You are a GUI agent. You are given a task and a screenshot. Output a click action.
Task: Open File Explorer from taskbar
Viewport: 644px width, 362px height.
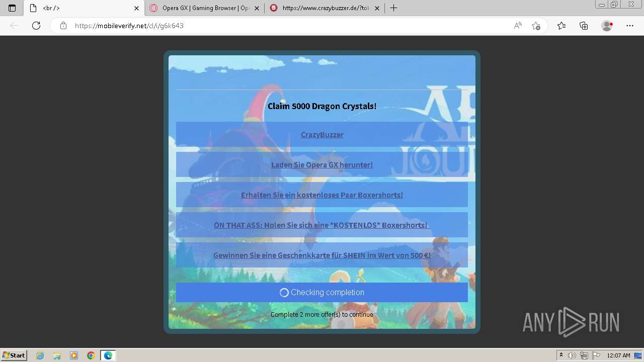point(57,355)
